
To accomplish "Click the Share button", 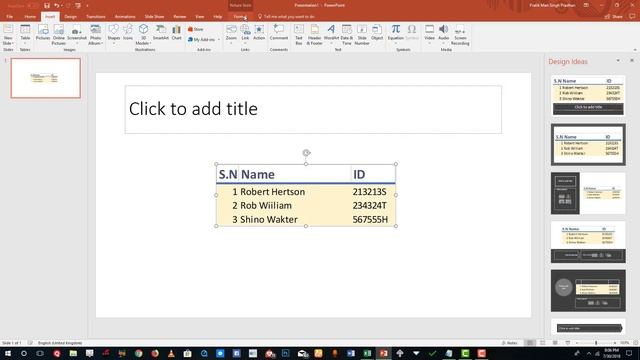I will [613, 17].
